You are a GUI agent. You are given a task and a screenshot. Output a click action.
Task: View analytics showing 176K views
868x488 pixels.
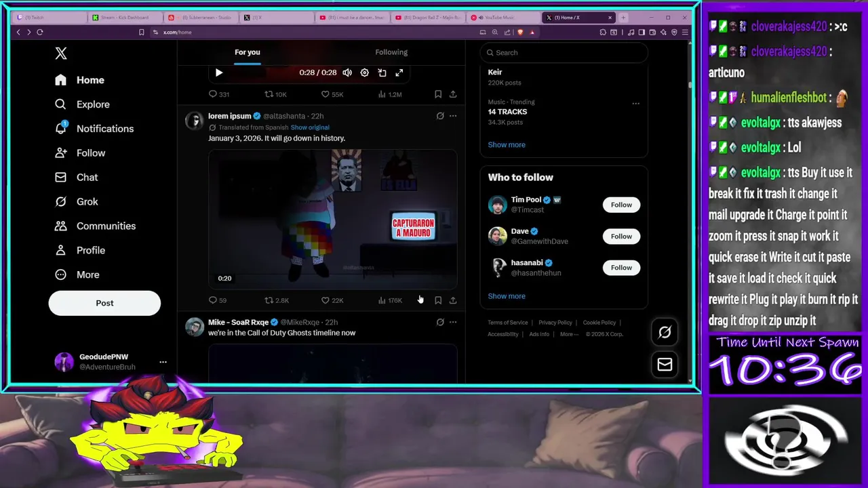point(390,300)
